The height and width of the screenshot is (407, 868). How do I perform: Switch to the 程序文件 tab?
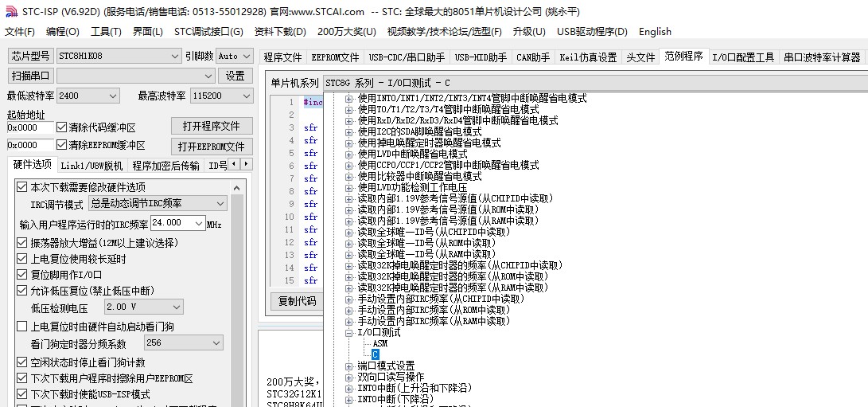282,57
